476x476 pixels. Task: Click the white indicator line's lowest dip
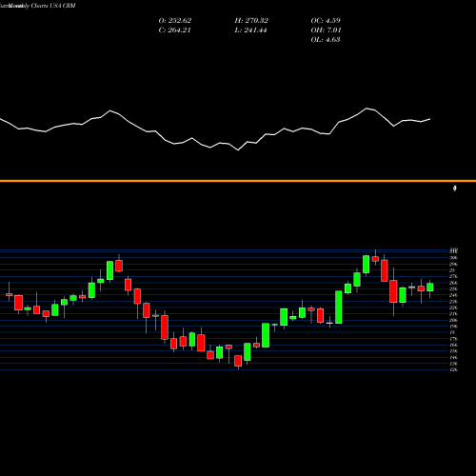tap(238, 149)
